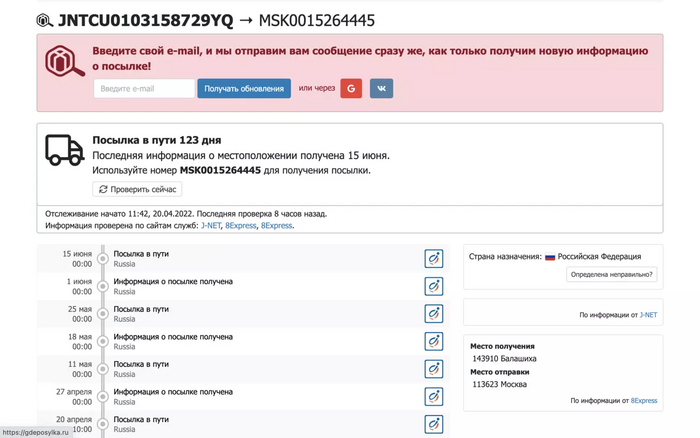Image resolution: width=700 pixels, height=438 pixels.
Task: Open the first 8Express link in services list
Action: pos(240,226)
